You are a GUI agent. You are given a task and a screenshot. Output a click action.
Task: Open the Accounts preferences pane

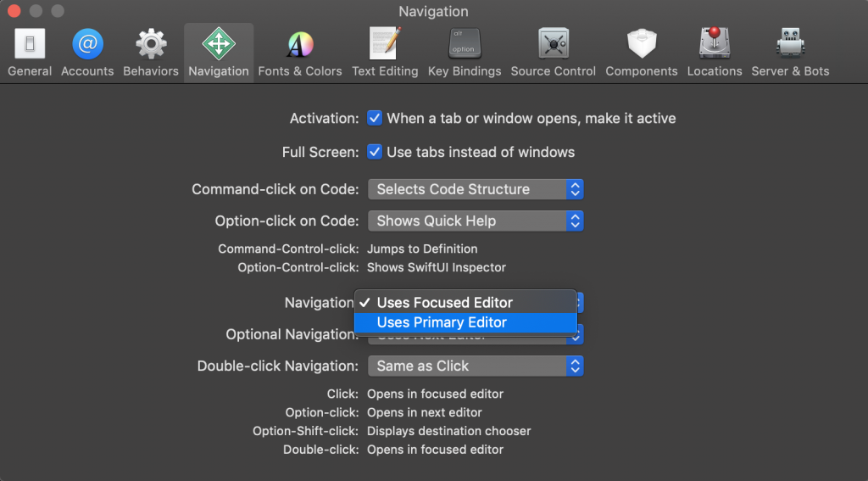87,53
